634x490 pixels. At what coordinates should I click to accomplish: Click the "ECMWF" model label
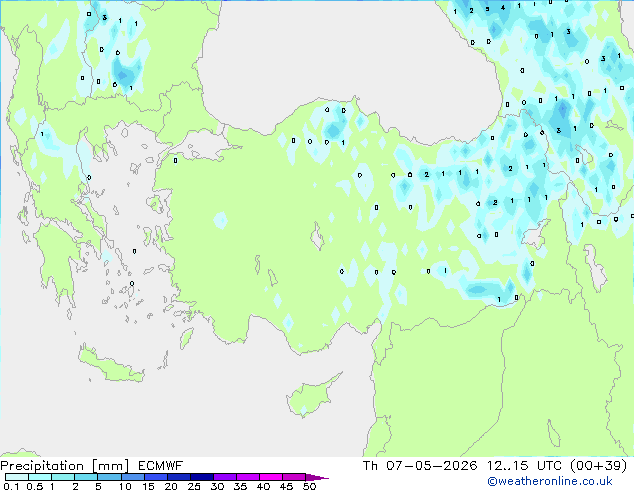tap(161, 466)
